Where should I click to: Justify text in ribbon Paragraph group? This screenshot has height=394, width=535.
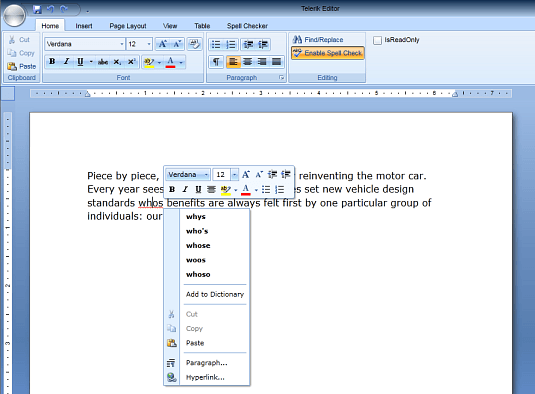coord(276,62)
